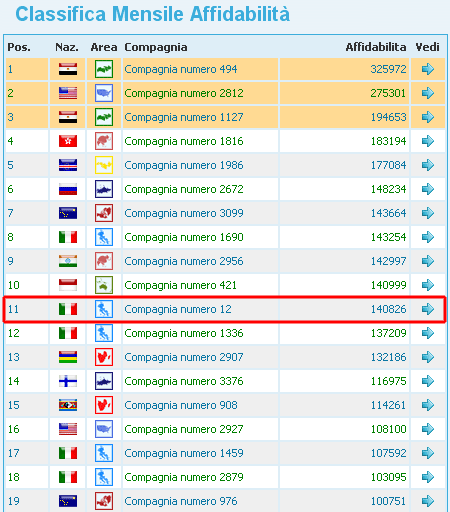
Task: Click the view arrow for Compagnia numero 2927
Action: (x=428, y=429)
